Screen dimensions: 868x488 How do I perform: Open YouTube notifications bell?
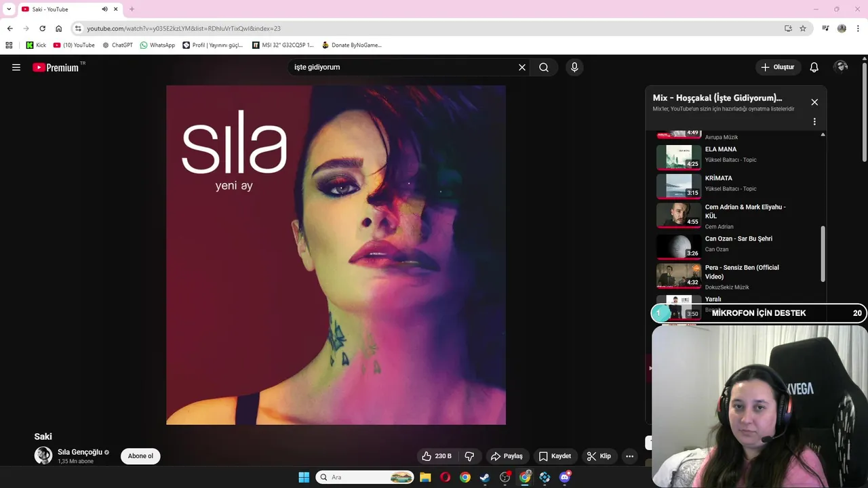coord(814,67)
